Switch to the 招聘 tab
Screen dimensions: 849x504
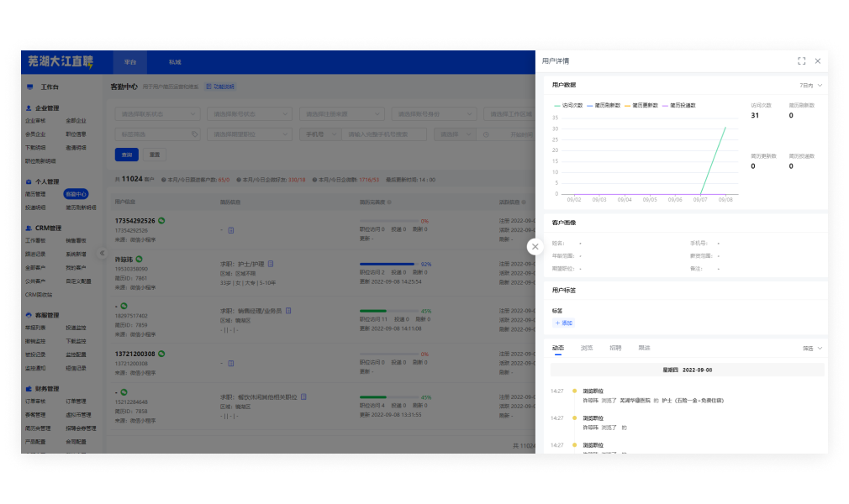615,348
